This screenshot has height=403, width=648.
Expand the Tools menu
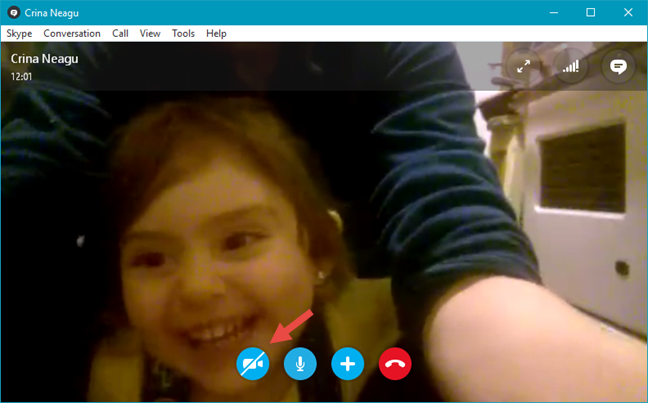tap(183, 33)
